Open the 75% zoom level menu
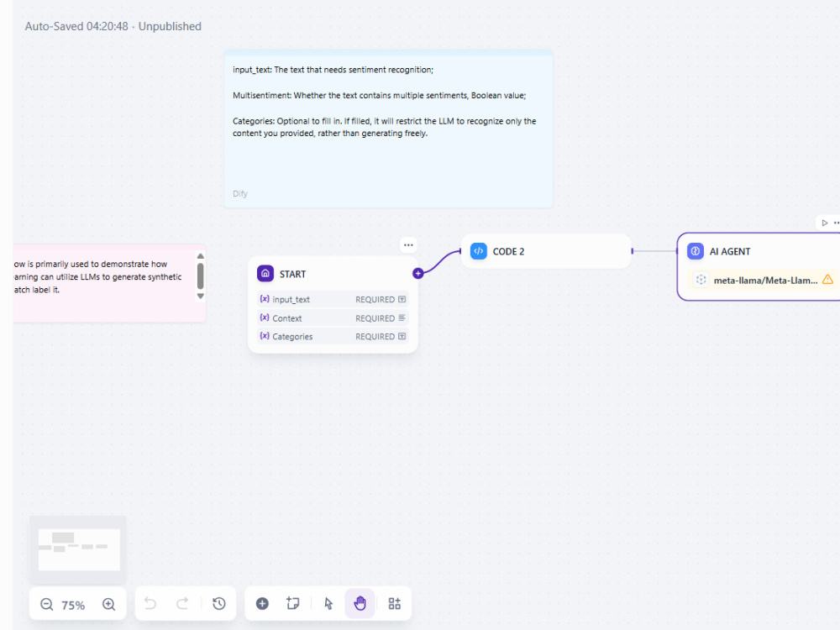The image size is (840, 630). click(73, 605)
